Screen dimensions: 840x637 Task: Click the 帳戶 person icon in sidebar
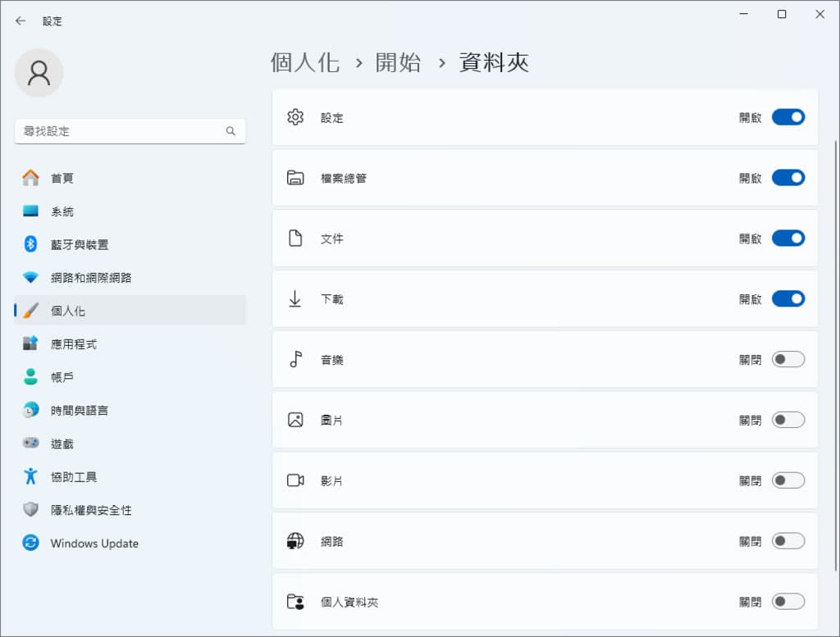(30, 377)
